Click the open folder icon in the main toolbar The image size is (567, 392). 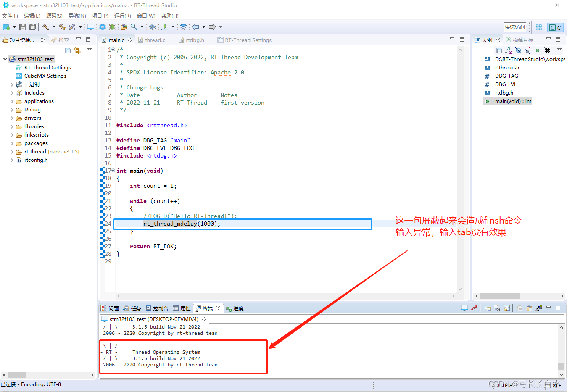point(124,27)
